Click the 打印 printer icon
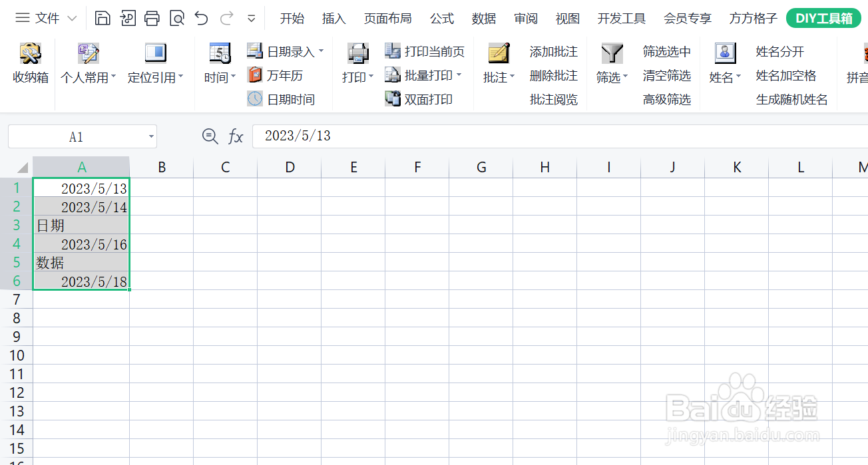 pos(358,53)
